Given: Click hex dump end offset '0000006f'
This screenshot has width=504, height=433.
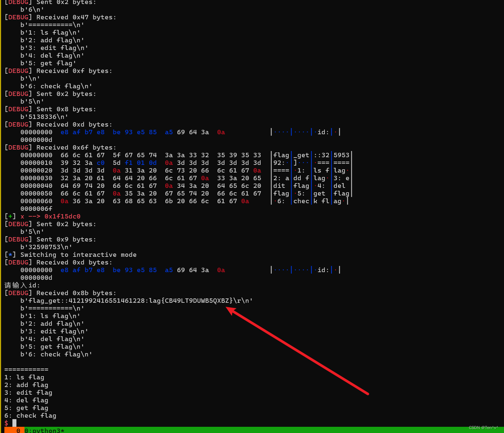Looking at the screenshot, I should (x=36, y=209).
